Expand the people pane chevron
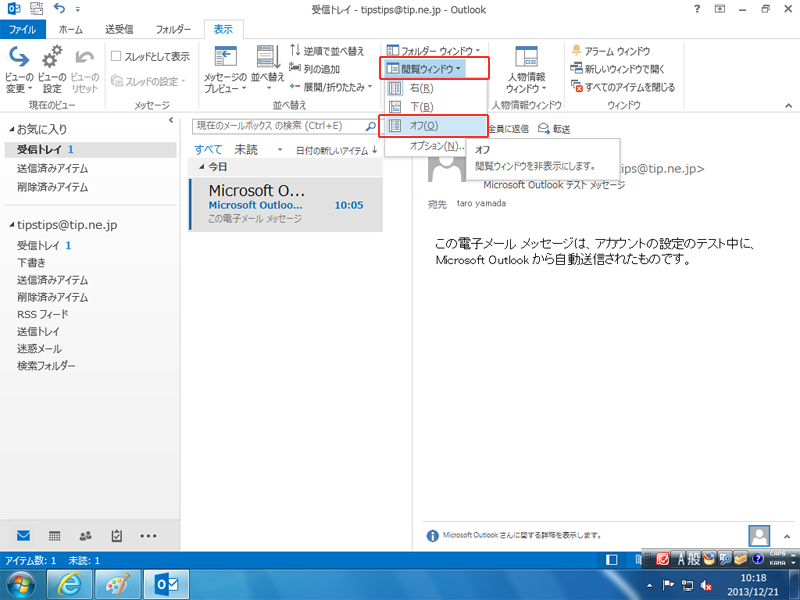 (x=787, y=536)
